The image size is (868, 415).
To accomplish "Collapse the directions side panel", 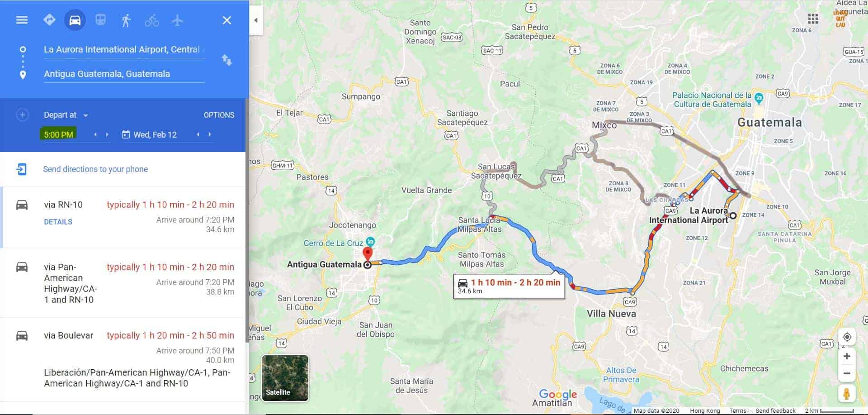I will click(x=256, y=20).
